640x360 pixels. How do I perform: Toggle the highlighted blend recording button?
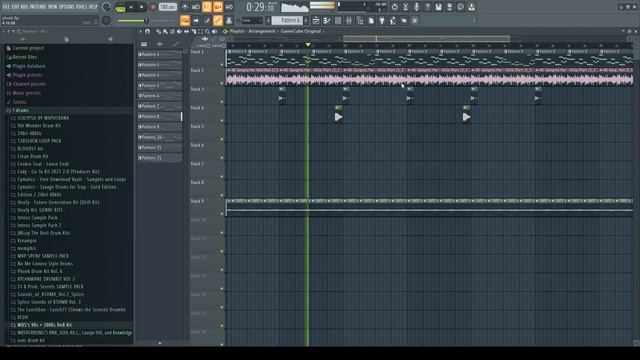tap(218, 7)
